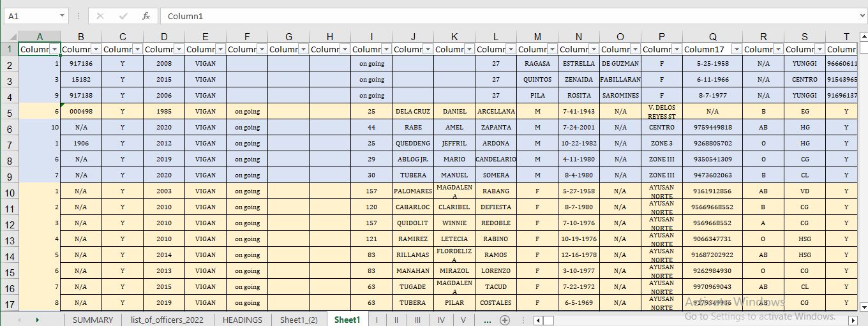
Task: Open the Column17 filter dropdown
Action: (737, 49)
